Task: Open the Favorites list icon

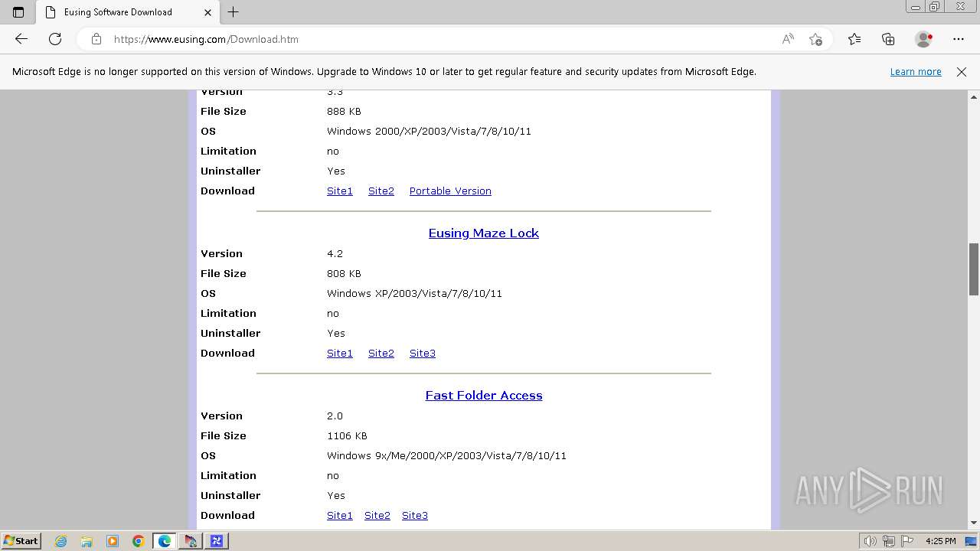Action: 854,39
